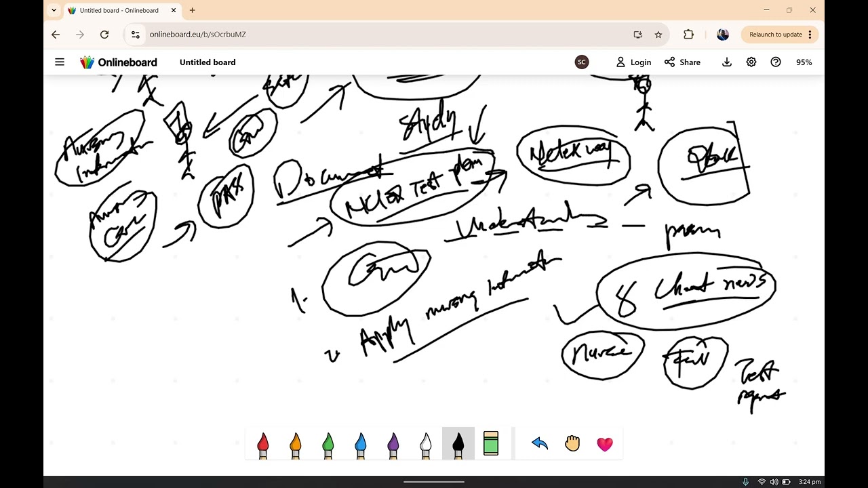Click the address bar URL
868x488 pixels.
click(x=198, y=35)
